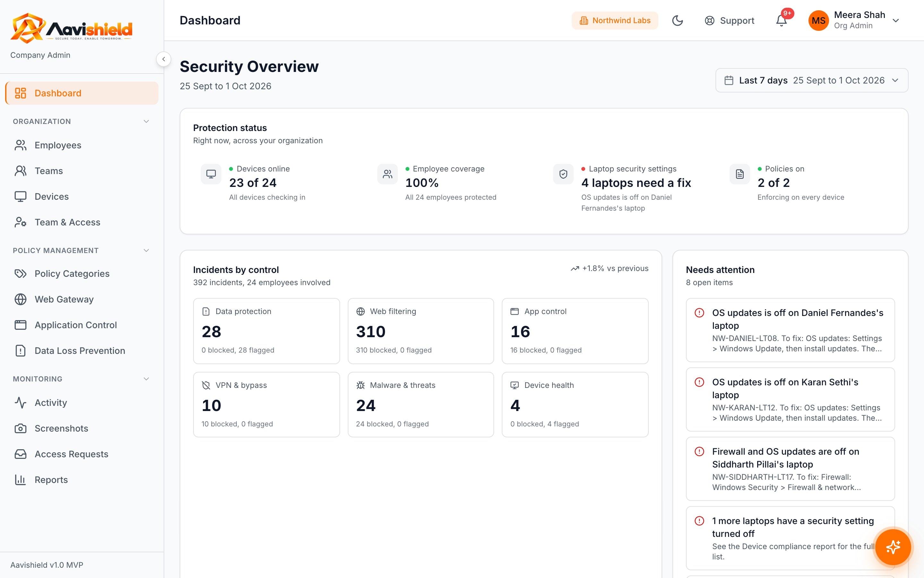Open notifications bell

(x=781, y=21)
